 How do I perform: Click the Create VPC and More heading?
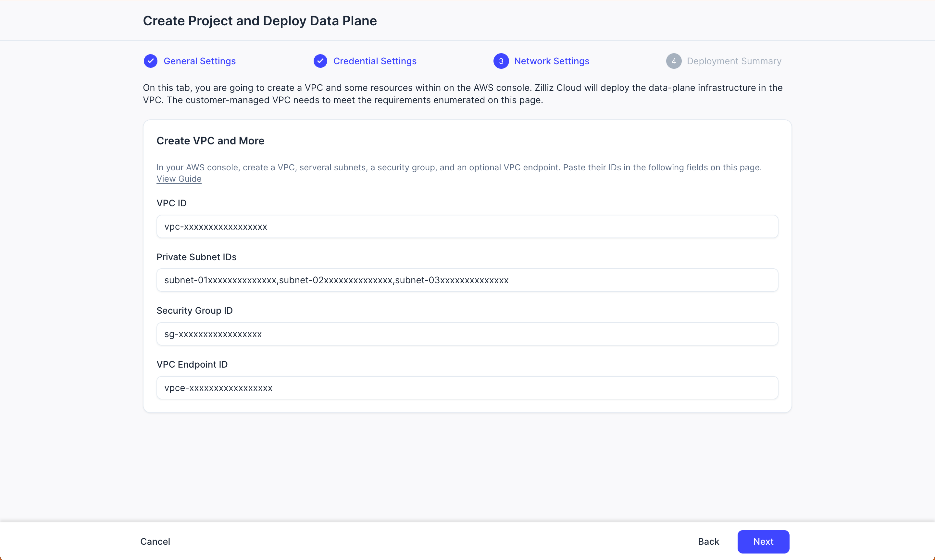[210, 141]
